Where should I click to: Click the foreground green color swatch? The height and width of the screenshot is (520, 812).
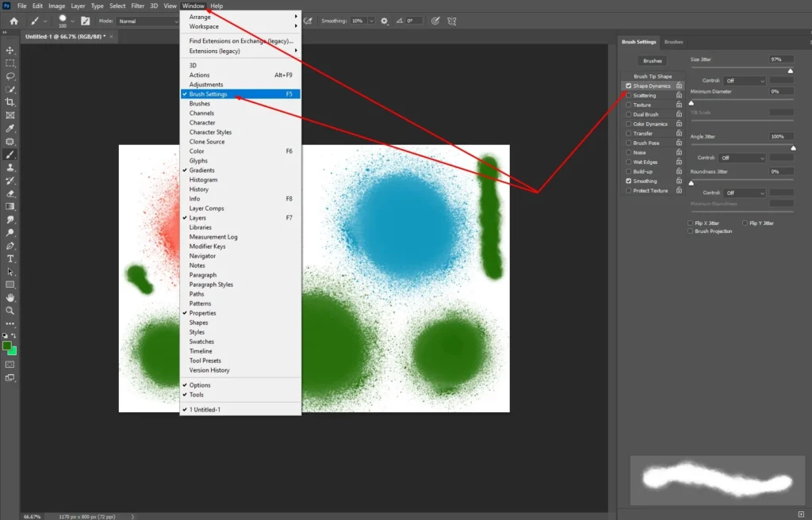point(6,346)
